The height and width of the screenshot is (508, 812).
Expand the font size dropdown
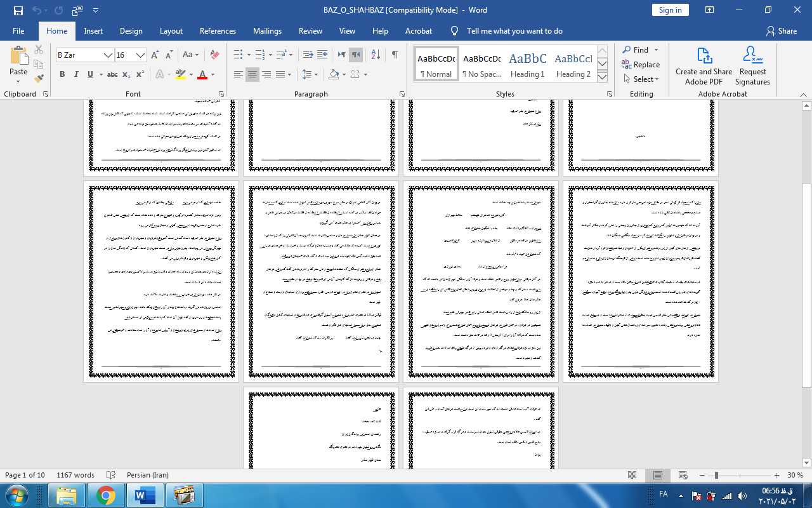(141, 55)
